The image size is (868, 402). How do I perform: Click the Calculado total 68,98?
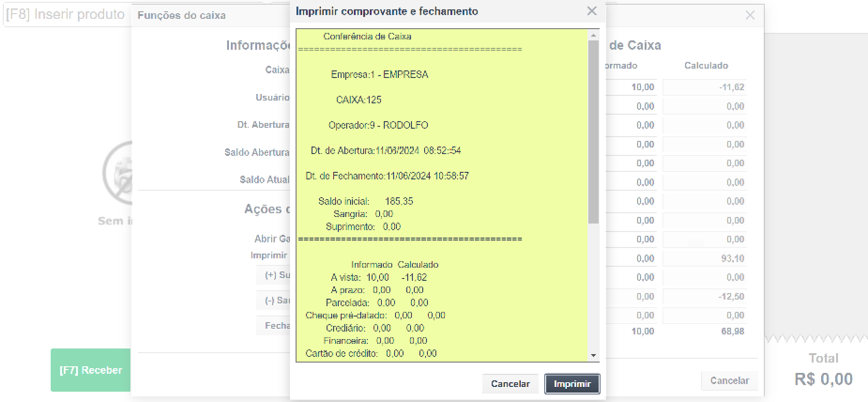tap(733, 331)
